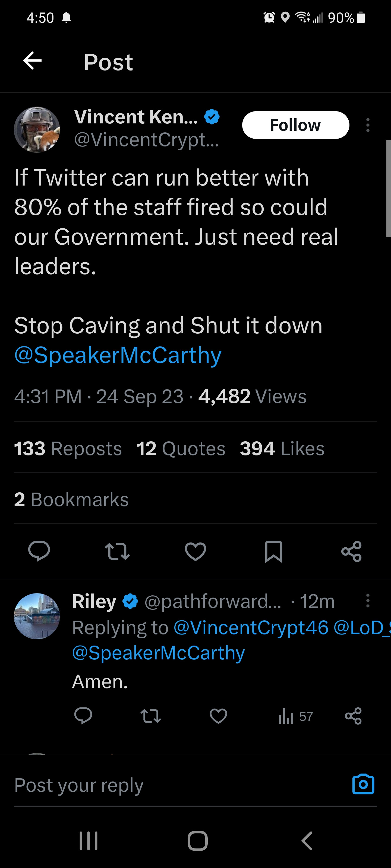The height and width of the screenshot is (868, 391).
Task: Like Riley's "Amen." reply
Action: [218, 716]
